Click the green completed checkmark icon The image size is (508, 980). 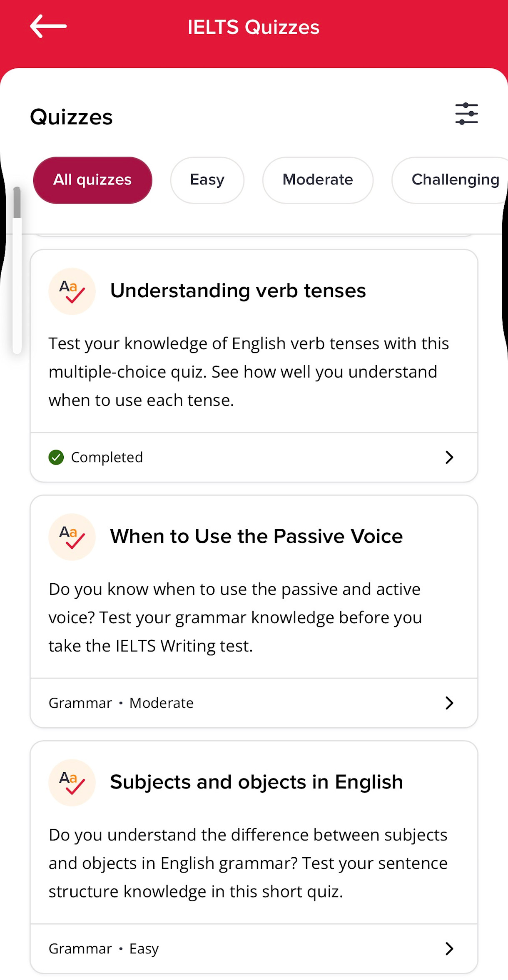[56, 457]
